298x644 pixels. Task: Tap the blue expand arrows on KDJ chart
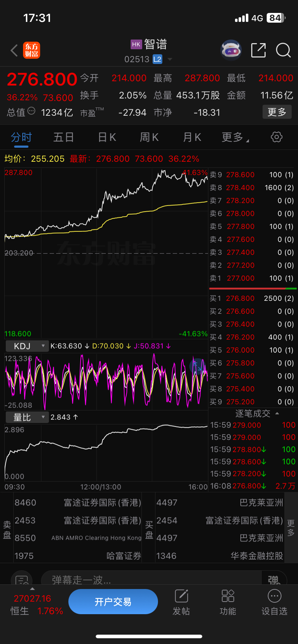(197, 366)
